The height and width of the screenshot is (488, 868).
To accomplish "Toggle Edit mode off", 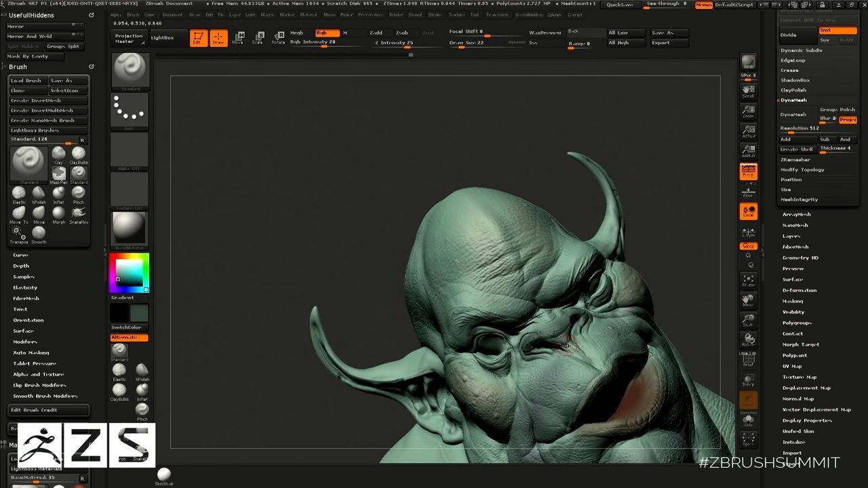I will click(198, 38).
